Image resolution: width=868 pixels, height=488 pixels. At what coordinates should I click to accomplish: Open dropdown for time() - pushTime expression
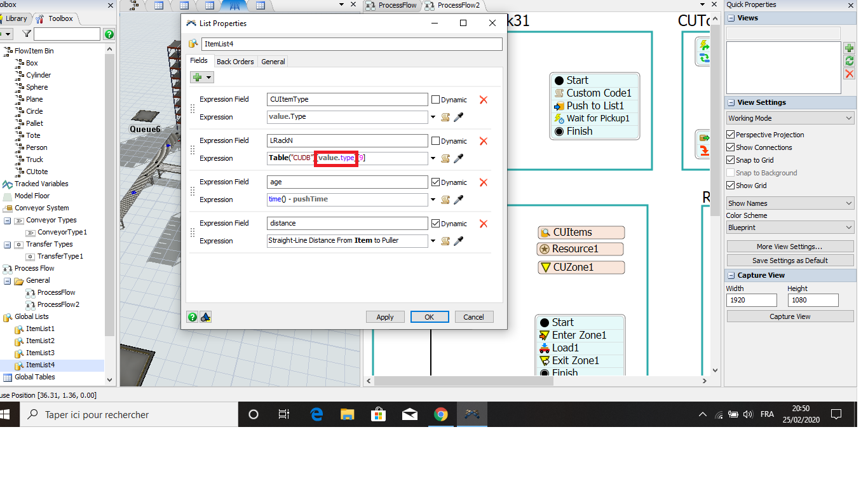(433, 200)
